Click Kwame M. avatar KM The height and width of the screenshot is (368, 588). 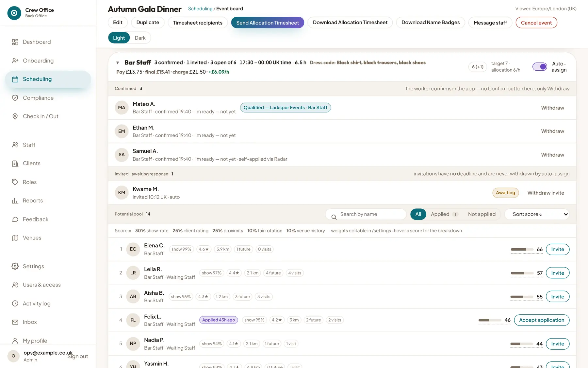(x=122, y=193)
